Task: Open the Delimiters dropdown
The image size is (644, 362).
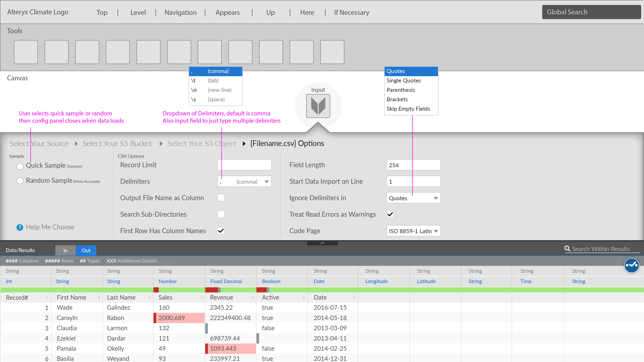Action: coord(267,182)
